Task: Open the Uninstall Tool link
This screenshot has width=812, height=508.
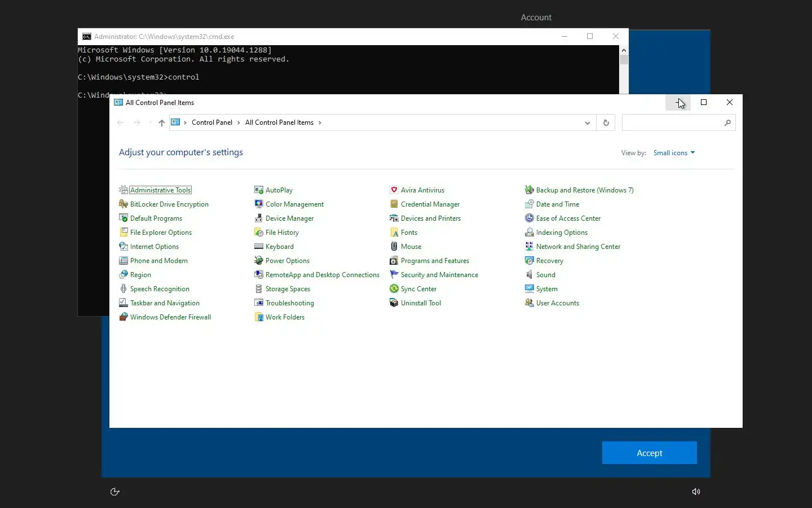Action: point(421,303)
